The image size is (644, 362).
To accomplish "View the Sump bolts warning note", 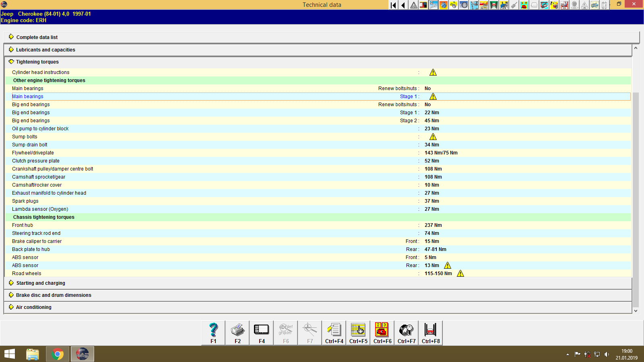I will point(433,136).
